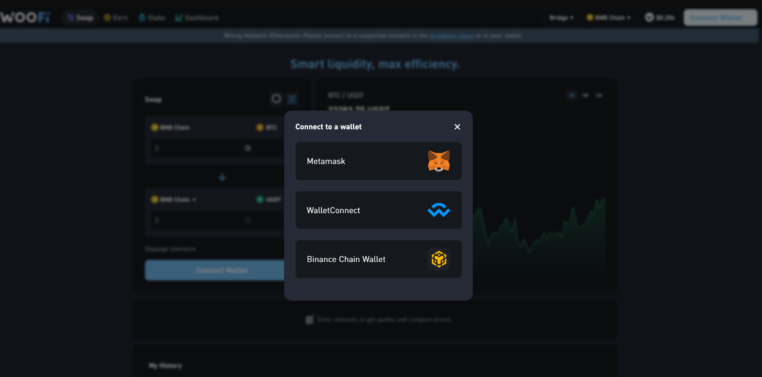Follow the dropdown menu link in banner
This screenshot has width=762, height=377.
point(451,36)
